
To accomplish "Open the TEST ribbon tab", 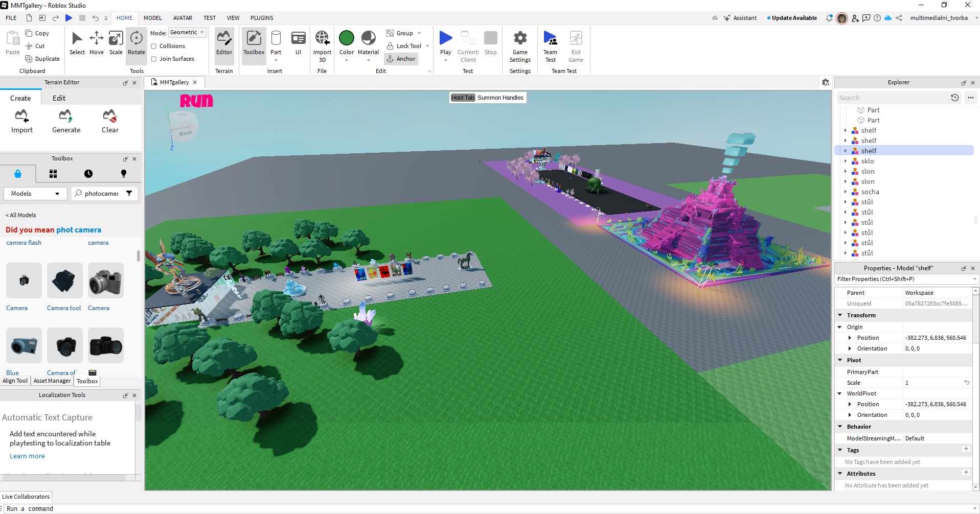I will (x=210, y=18).
